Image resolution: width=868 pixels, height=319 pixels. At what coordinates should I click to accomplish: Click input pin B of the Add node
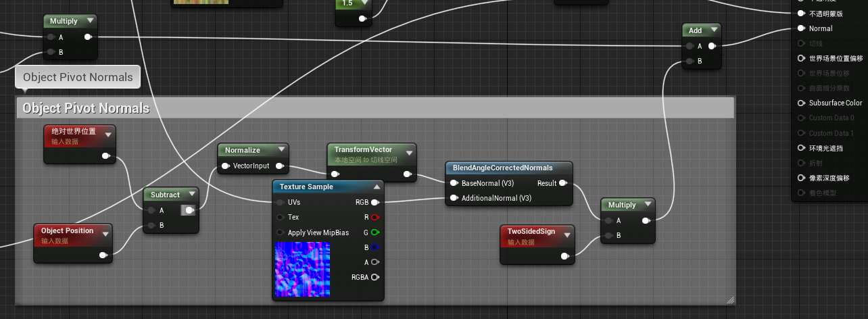(690, 61)
